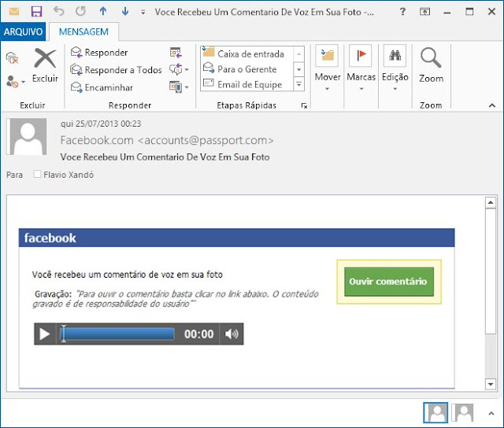Click the message date qui 25/07/2013 00:23
This screenshot has width=504, height=428.
click(x=101, y=124)
